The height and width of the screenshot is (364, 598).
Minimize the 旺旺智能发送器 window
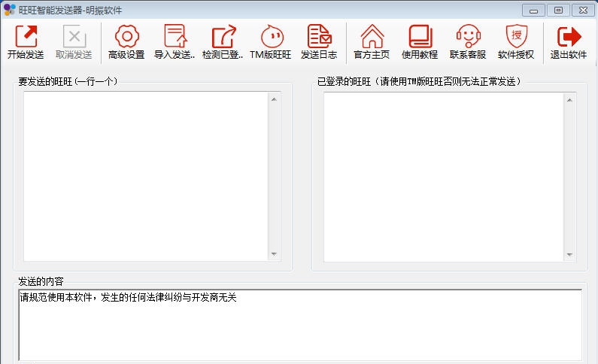click(533, 10)
